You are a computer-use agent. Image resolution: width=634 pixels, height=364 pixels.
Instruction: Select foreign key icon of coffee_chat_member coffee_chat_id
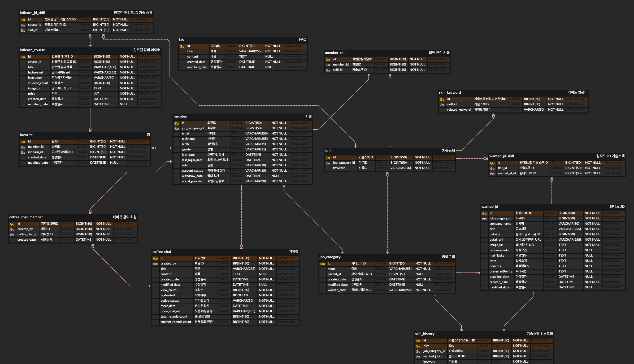[12, 235]
